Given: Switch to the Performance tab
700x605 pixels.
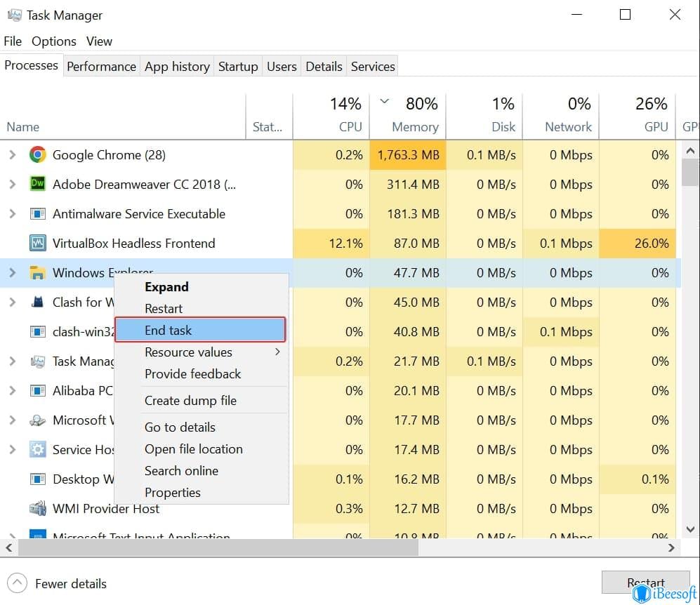Looking at the screenshot, I should pyautogui.click(x=101, y=67).
